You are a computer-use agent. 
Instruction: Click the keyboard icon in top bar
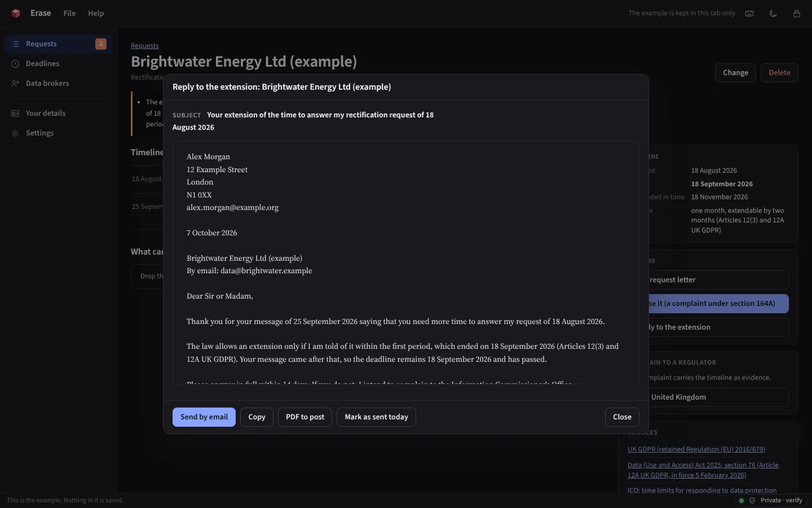click(x=749, y=14)
